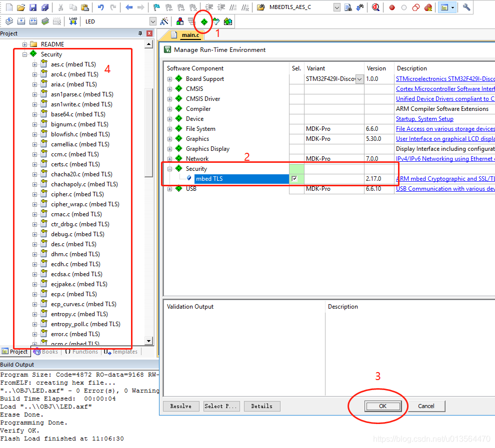Switch to the Books tab
The height and width of the screenshot is (448, 495).
46,352
